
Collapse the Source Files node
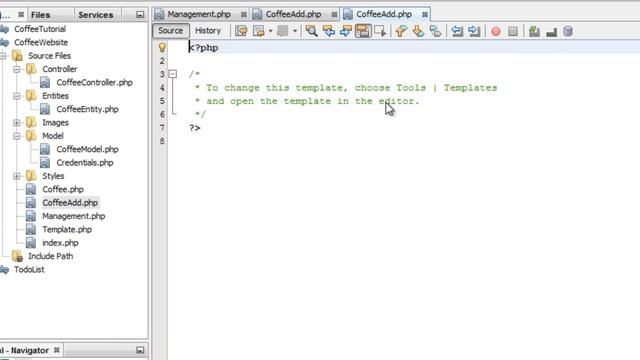click(x=3, y=56)
